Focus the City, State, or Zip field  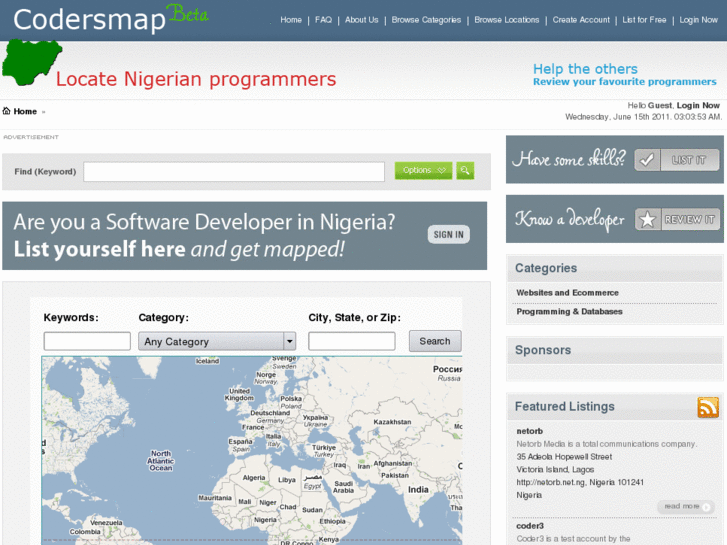[351, 341]
